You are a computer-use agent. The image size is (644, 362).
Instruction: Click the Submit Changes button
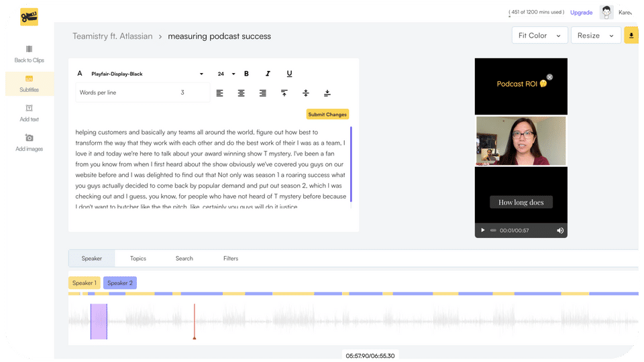pyautogui.click(x=327, y=115)
